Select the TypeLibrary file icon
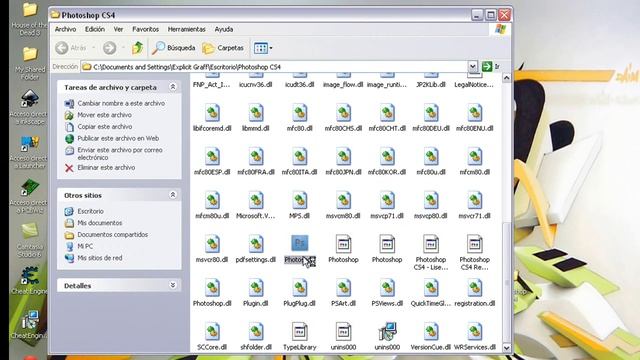Screen dimensions: 640x360 coord(300,331)
